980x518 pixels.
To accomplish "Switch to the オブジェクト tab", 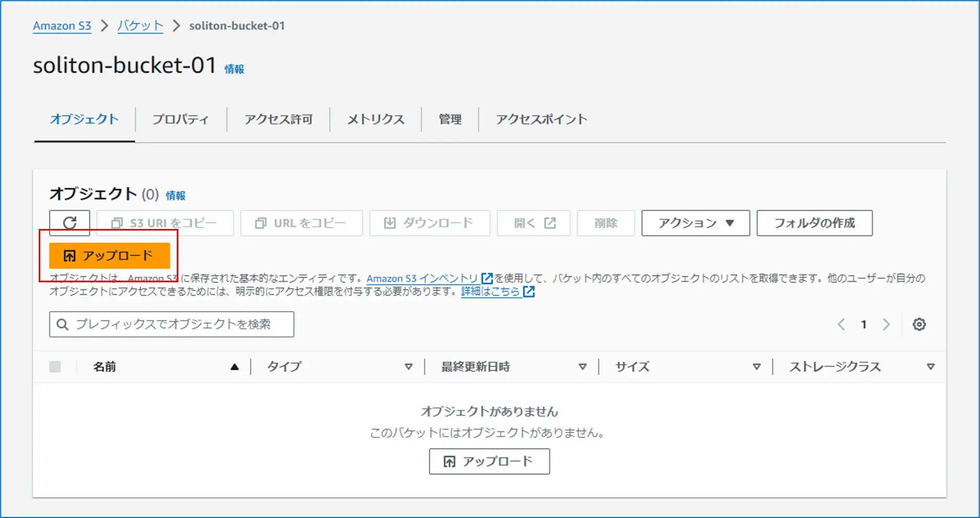I will [84, 120].
